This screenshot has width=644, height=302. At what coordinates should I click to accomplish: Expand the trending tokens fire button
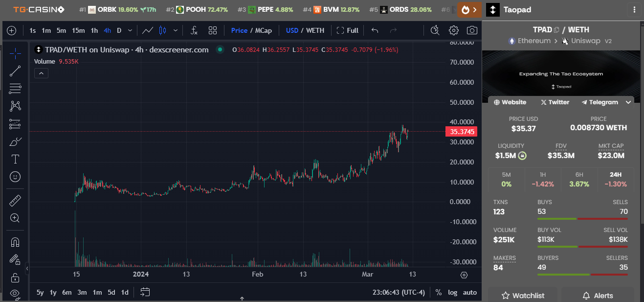tap(469, 9)
